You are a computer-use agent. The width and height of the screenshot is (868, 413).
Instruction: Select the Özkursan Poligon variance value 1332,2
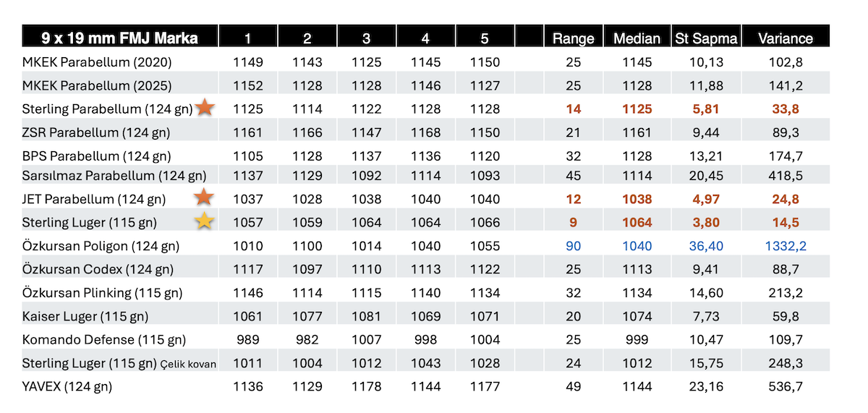786,246
